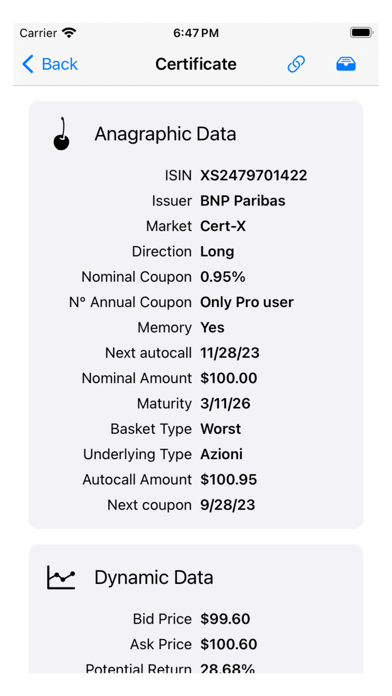392x696 pixels.
Task: Select the ISIN value XS2479701422
Action: [253, 175]
